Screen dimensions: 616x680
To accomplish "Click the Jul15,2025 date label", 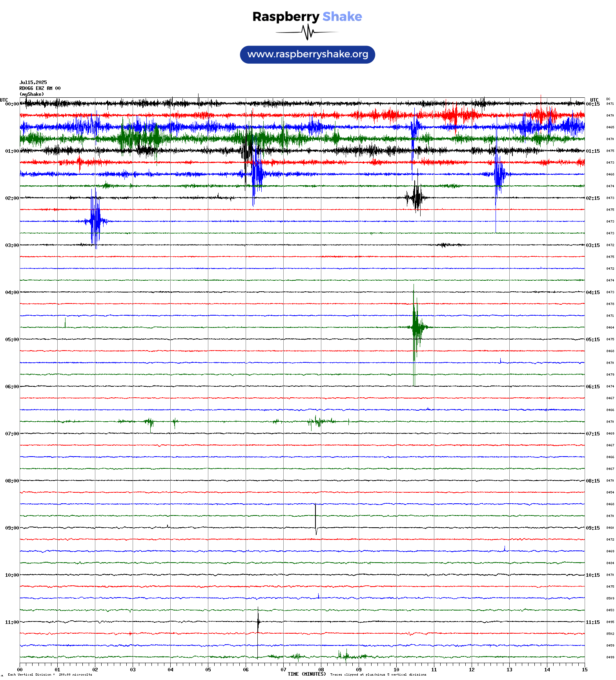I will 33,82.
